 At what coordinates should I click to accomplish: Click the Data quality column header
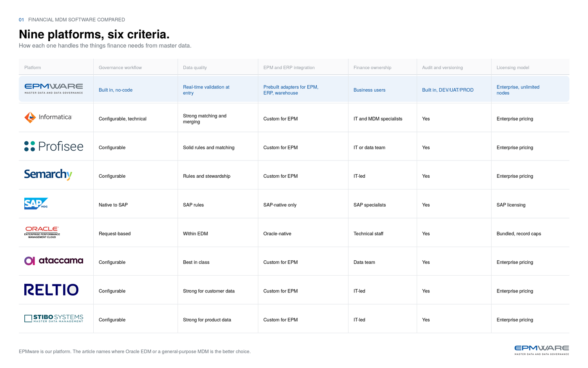[x=195, y=67]
